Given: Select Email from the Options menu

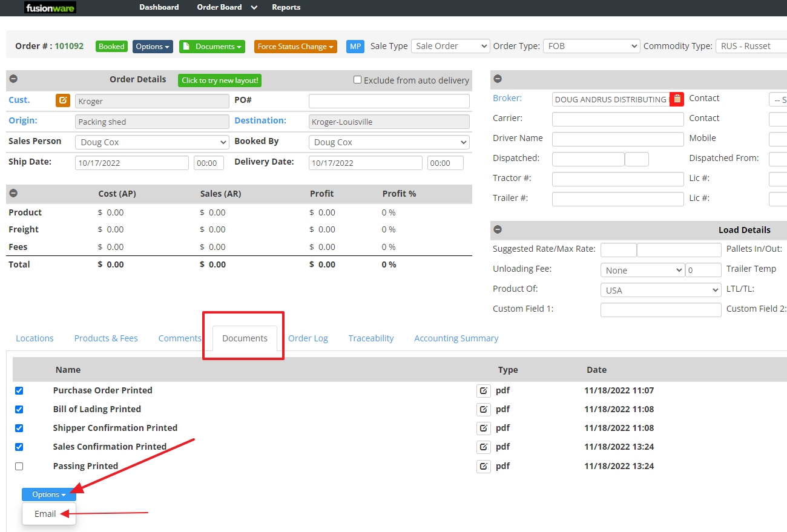Looking at the screenshot, I should (45, 513).
